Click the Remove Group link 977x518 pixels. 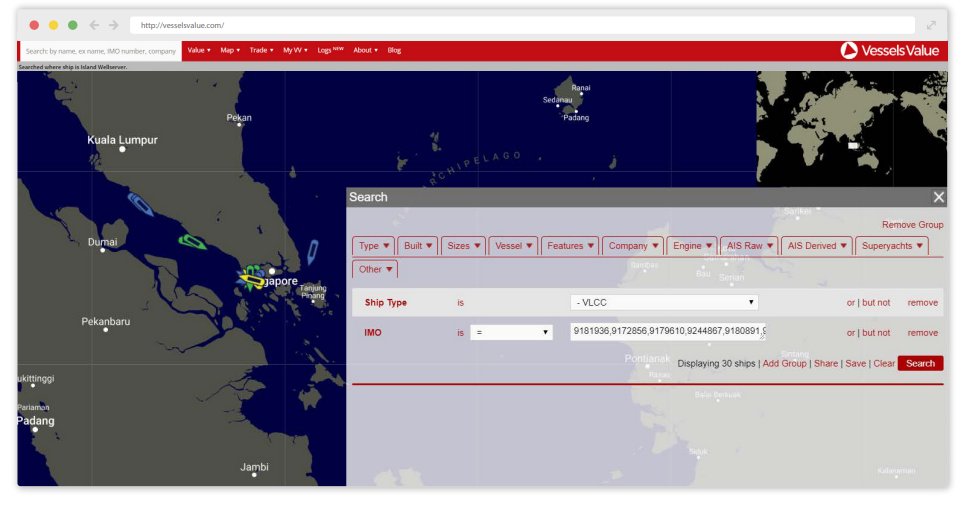[x=912, y=225]
